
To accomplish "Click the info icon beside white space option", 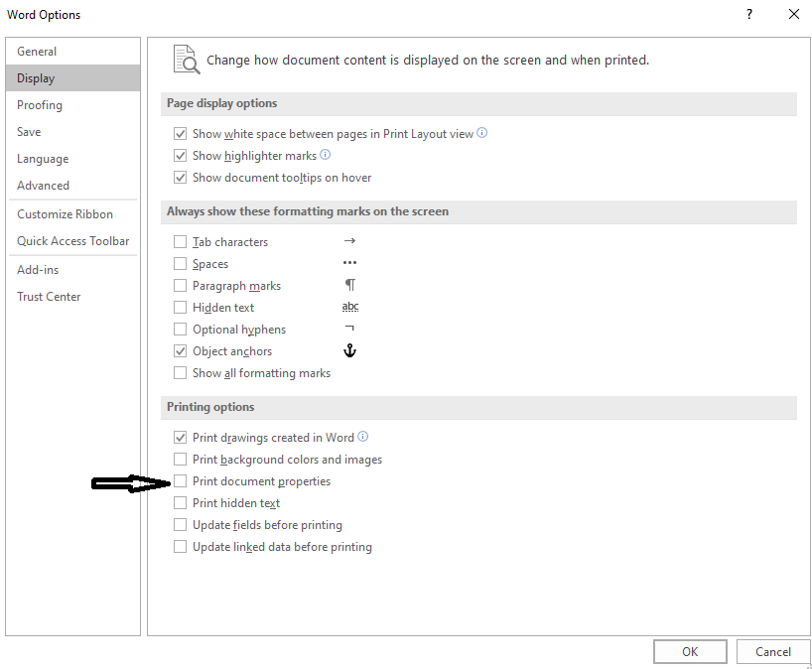I will coord(482,133).
